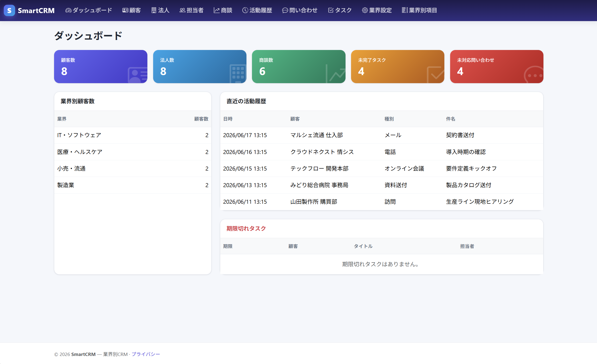Click the SmartCRM logo S icon
597x364 pixels.
click(x=9, y=11)
